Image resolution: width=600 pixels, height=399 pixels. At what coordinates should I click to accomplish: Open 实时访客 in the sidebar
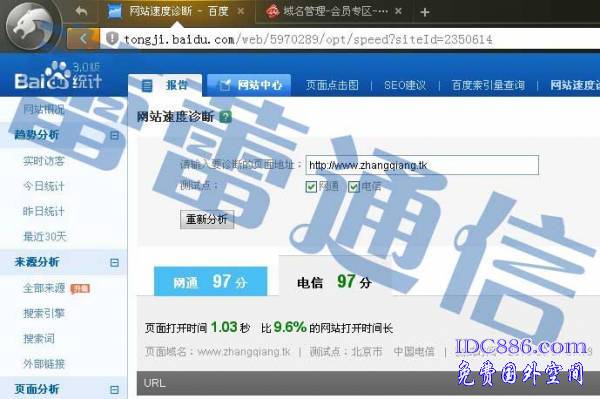point(44,161)
